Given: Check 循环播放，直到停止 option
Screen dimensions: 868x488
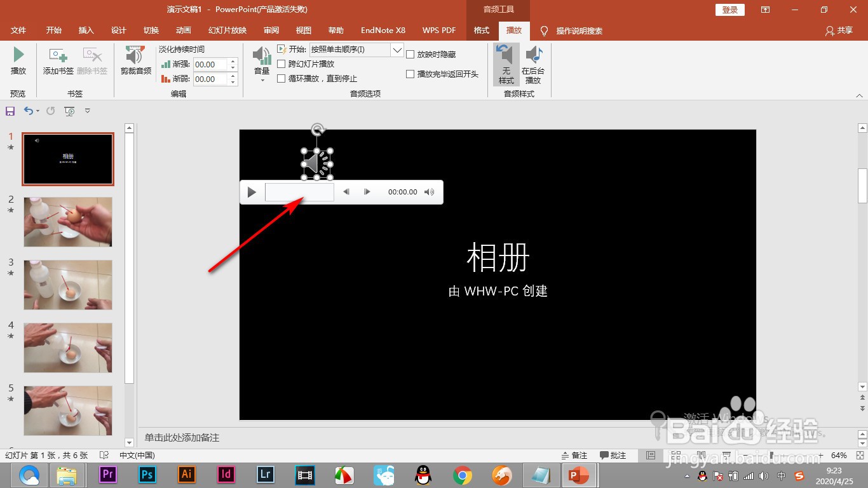Looking at the screenshot, I should 281,78.
